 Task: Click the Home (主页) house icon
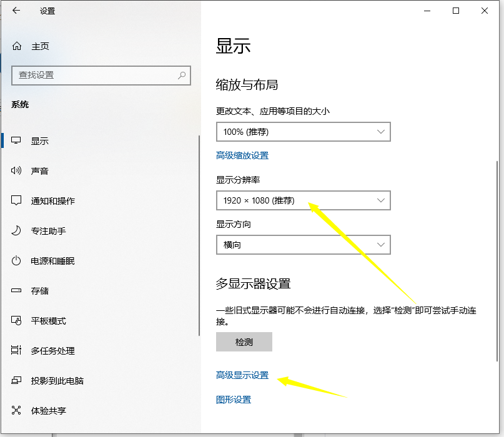(17, 46)
